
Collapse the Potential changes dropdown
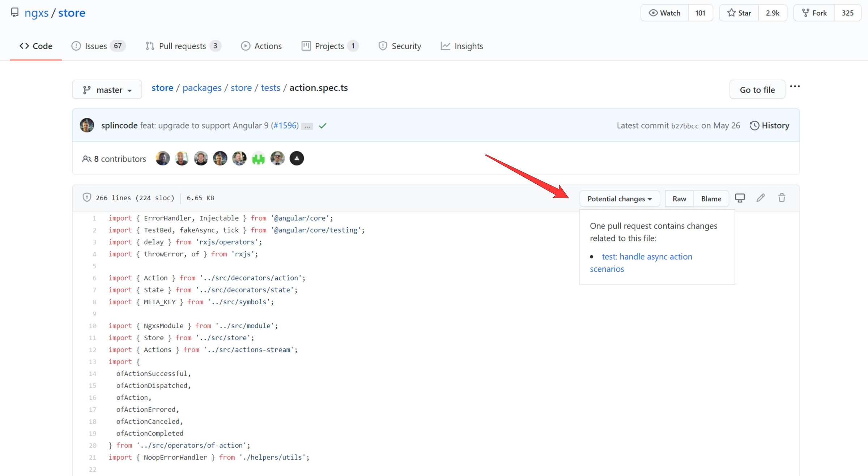point(620,198)
